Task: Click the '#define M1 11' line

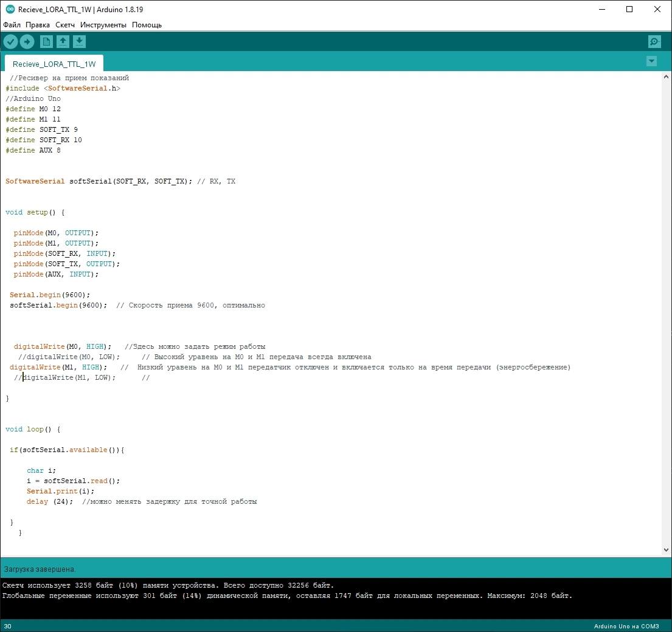Action: pos(33,119)
